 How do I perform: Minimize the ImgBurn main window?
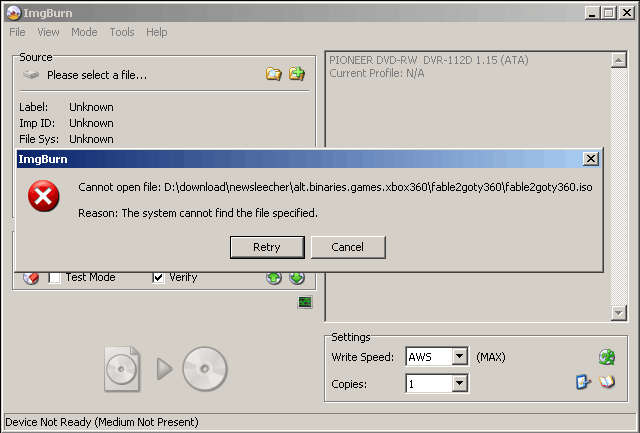pyautogui.click(x=592, y=13)
